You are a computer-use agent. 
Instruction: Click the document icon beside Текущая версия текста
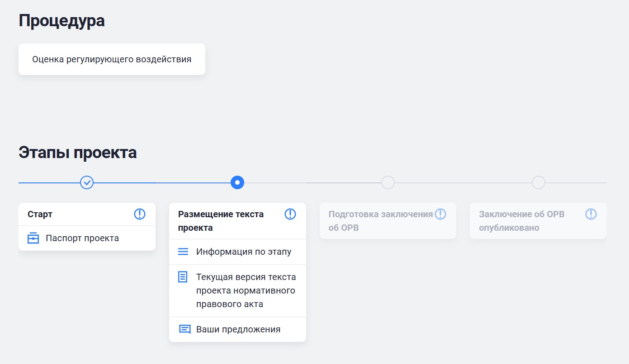(183, 277)
